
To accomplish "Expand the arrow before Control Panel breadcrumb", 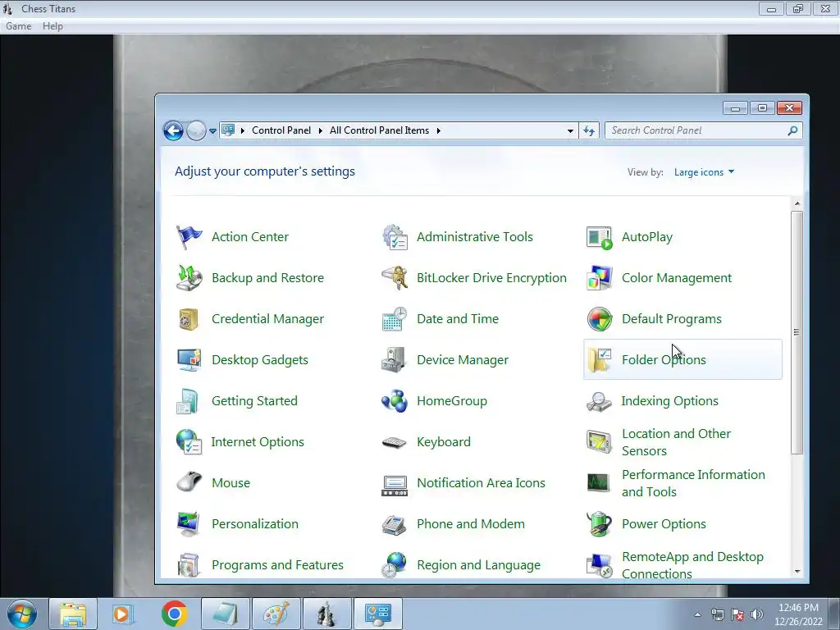I will 243,130.
